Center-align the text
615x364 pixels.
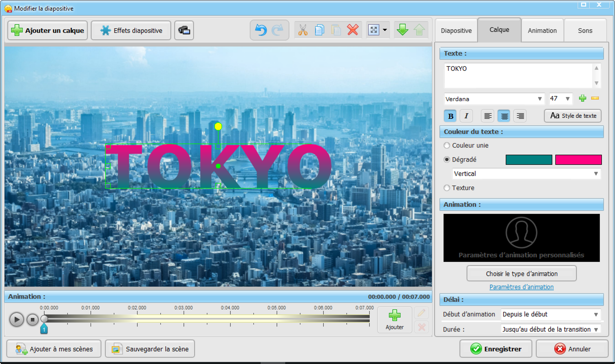tap(504, 116)
